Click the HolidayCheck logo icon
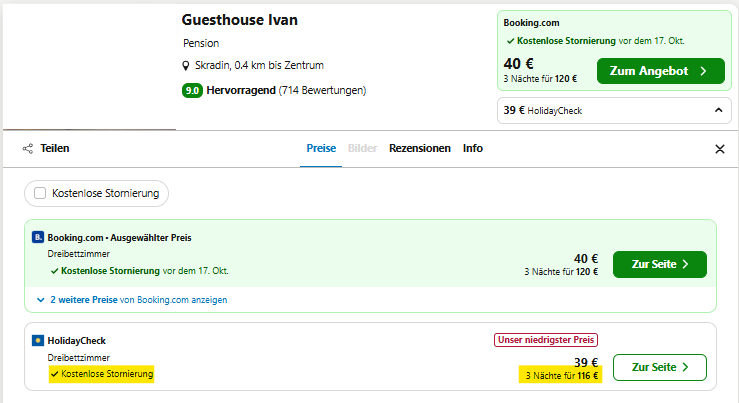 [x=38, y=340]
